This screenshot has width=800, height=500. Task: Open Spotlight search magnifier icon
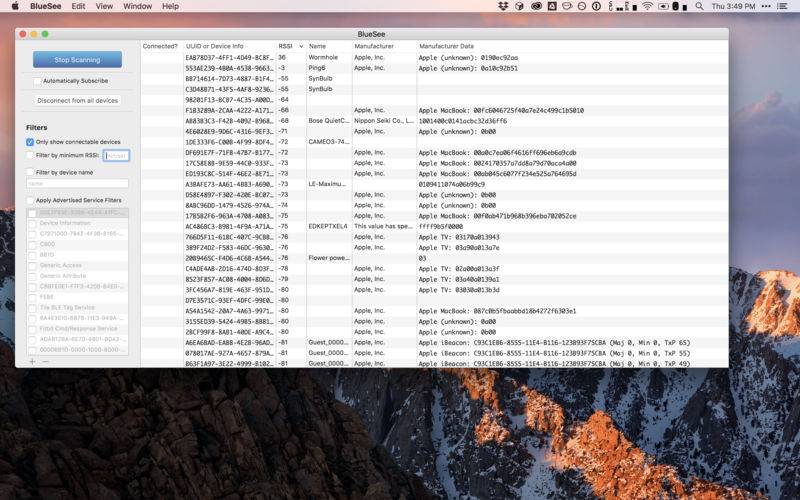click(699, 6)
